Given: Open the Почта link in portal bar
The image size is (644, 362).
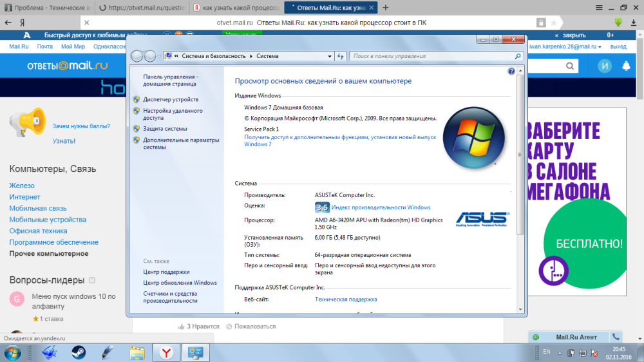Looking at the screenshot, I should click(x=45, y=46).
